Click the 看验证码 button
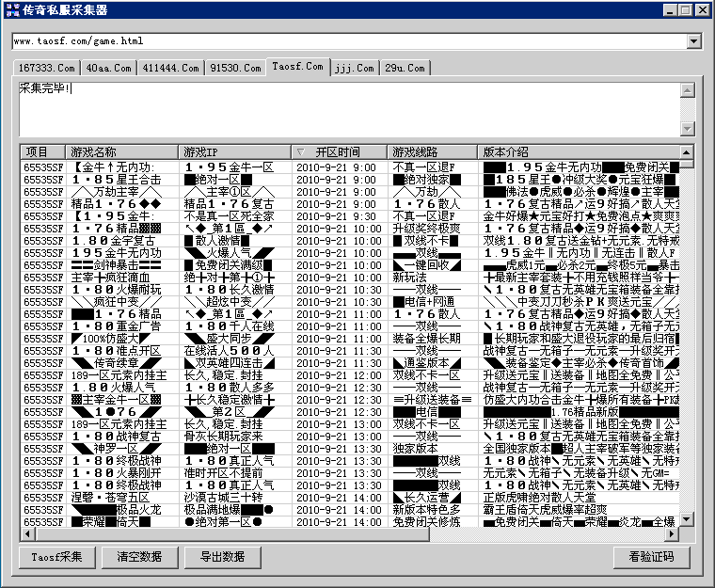715x588 pixels. tap(651, 556)
